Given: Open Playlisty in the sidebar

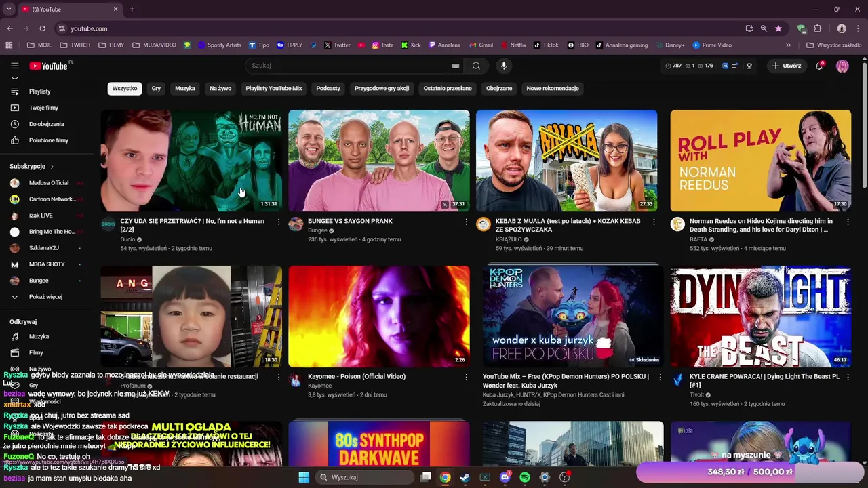Looking at the screenshot, I should pos(41,91).
